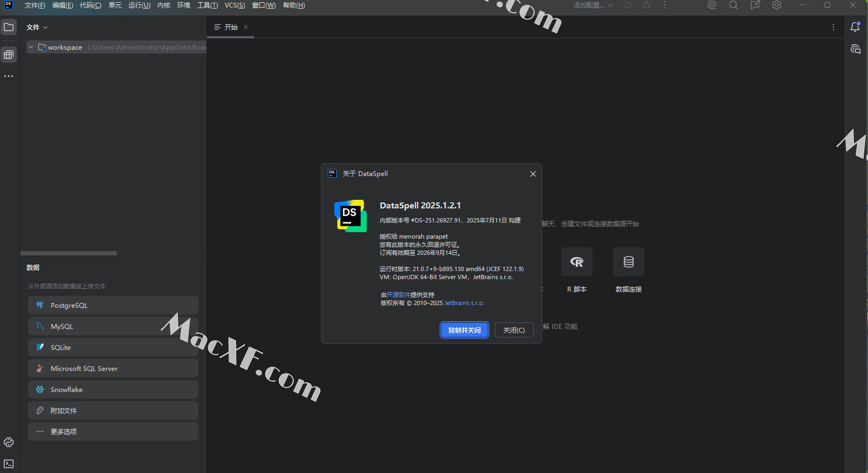Click the 更多选项 button
Viewport: 868px width, 473px height.
pos(113,431)
